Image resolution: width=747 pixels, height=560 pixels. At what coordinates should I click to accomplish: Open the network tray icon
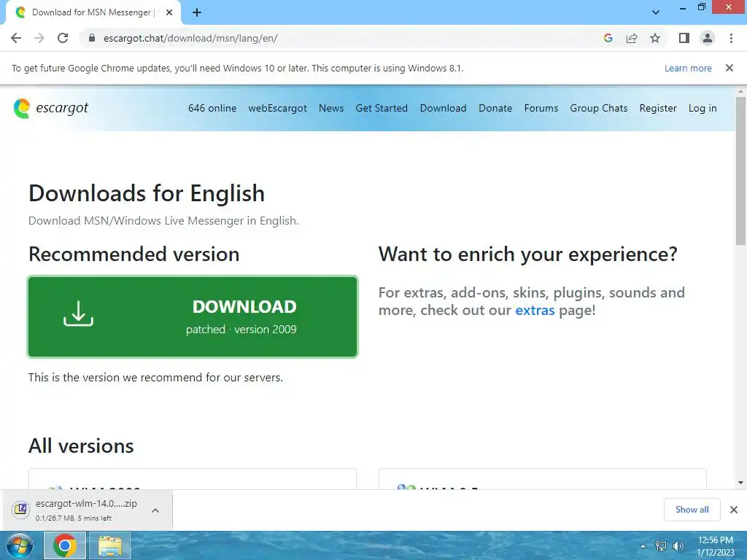tap(661, 546)
